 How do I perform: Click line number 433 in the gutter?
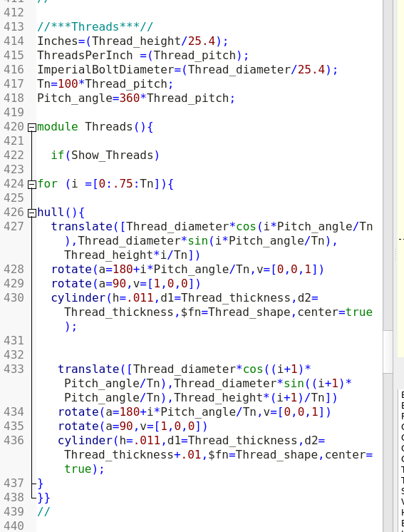coord(14,369)
